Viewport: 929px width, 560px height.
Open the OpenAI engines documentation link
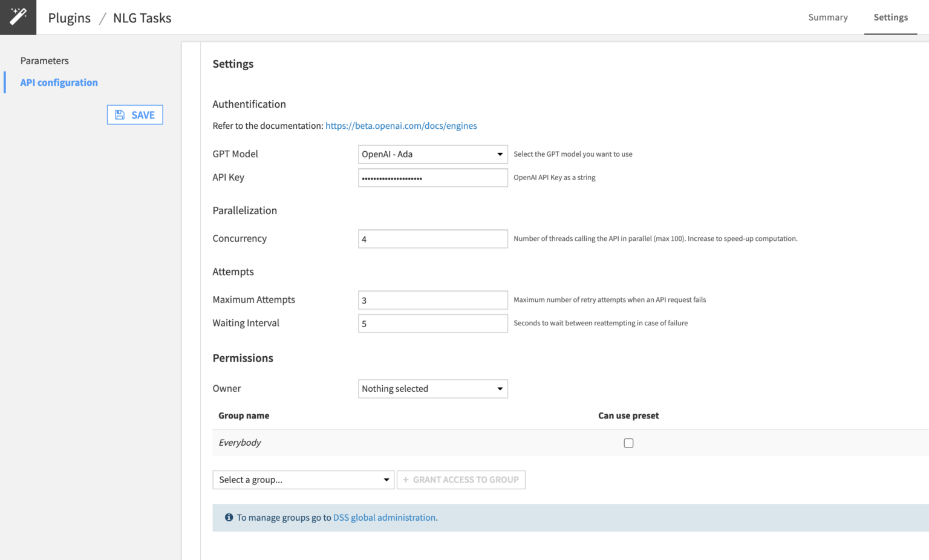tap(401, 126)
